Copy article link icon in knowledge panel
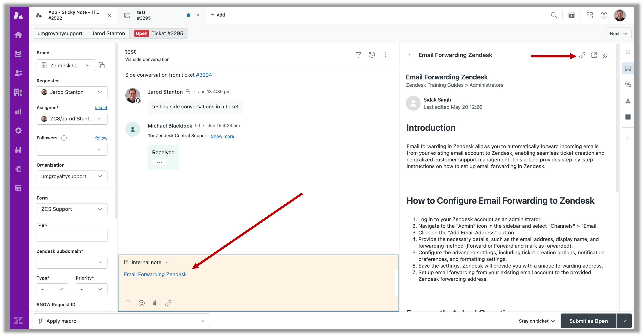Image resolution: width=644 pixels, height=336 pixels. (x=582, y=55)
